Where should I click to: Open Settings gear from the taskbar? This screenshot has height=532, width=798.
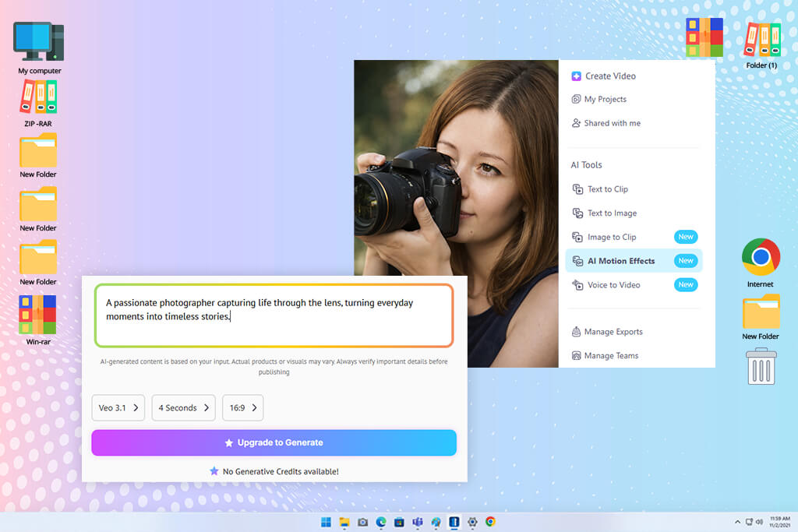[x=472, y=522]
